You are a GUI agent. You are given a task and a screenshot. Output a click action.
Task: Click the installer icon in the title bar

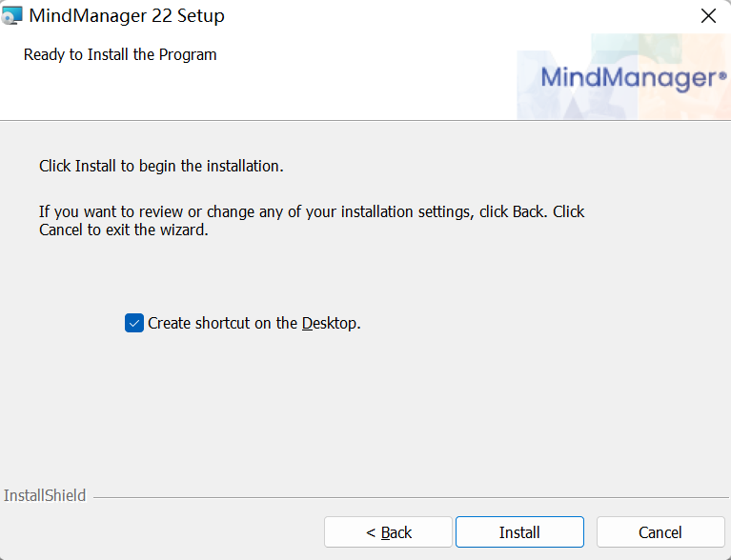[x=11, y=16]
